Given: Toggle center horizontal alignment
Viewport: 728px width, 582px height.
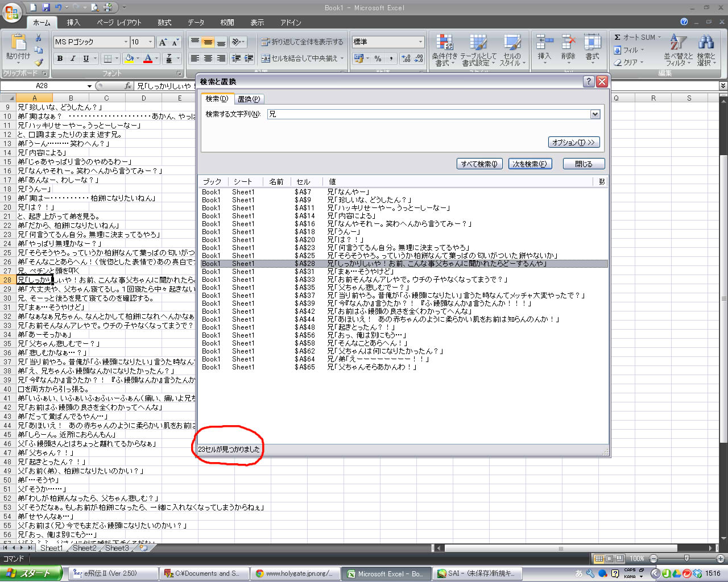Looking at the screenshot, I should coord(208,59).
